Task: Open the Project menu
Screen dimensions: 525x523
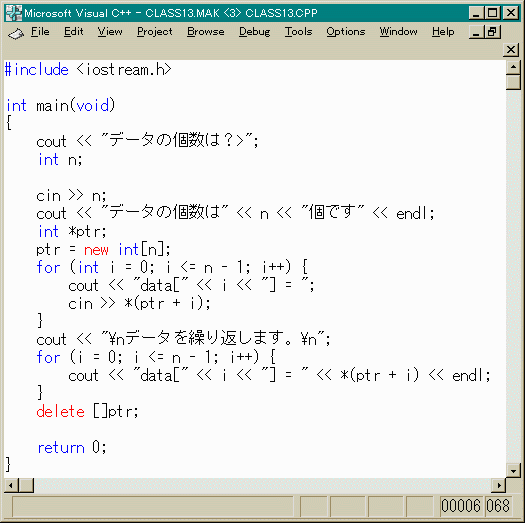Action: tap(154, 32)
